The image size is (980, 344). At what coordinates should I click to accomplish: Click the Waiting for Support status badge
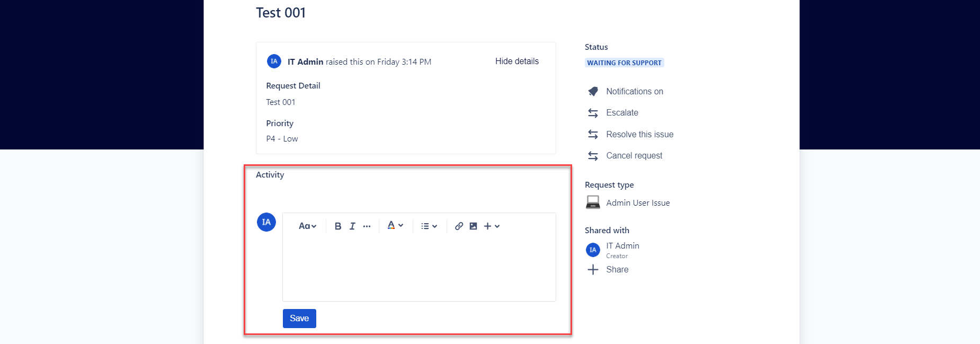625,63
